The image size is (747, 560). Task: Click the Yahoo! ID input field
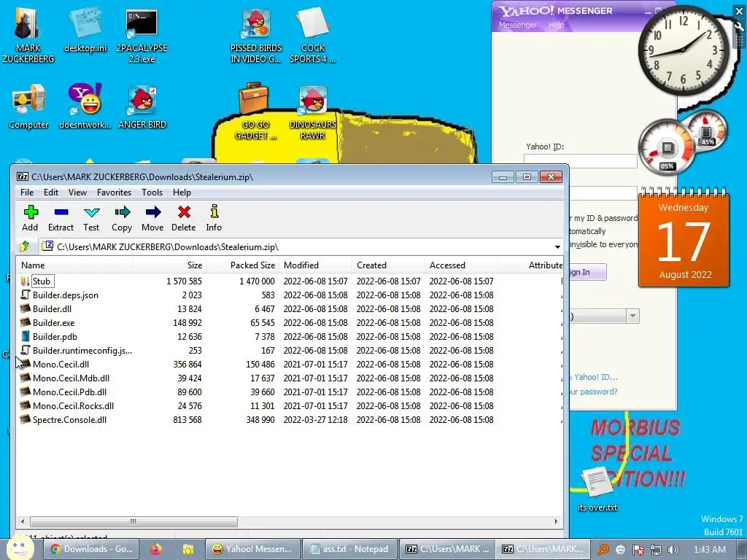pos(580,161)
